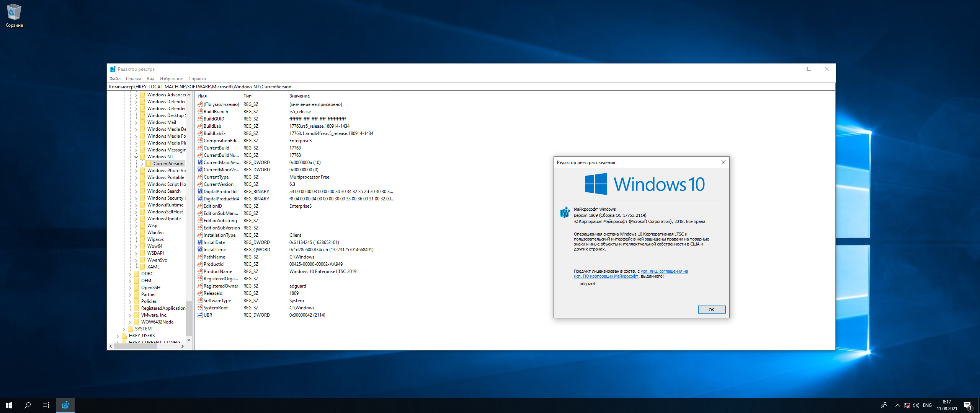This screenshot has width=980, height=413.
Task: Select the SystemRoot value row
Action: (x=297, y=307)
